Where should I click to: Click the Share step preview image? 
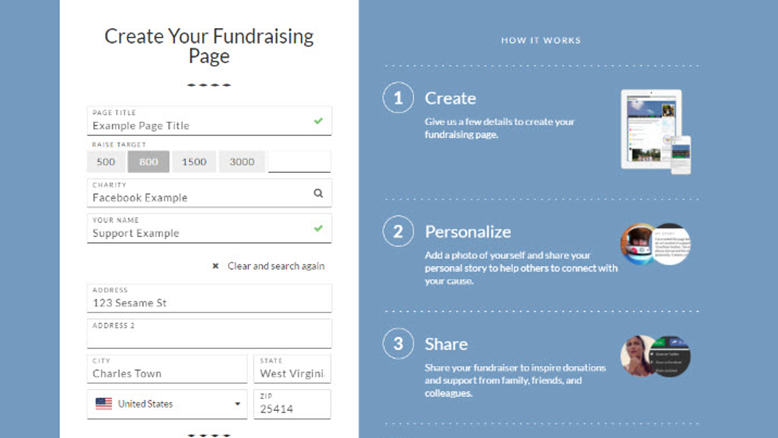click(655, 356)
